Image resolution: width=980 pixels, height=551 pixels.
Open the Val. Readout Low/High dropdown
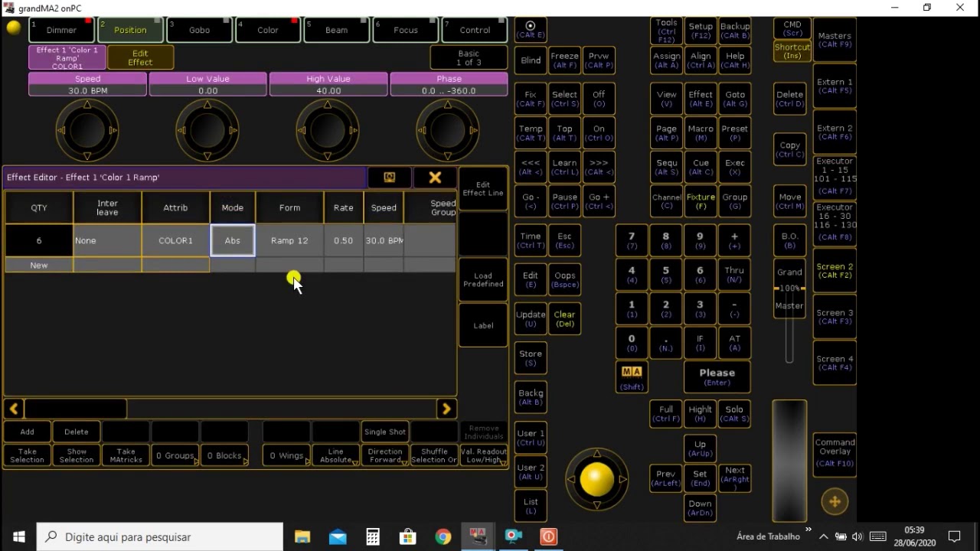pyautogui.click(x=484, y=455)
